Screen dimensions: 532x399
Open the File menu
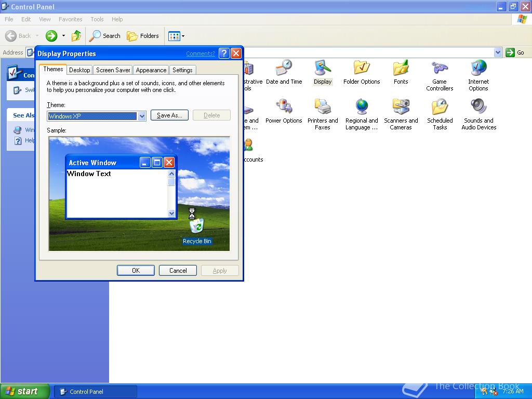(9, 19)
